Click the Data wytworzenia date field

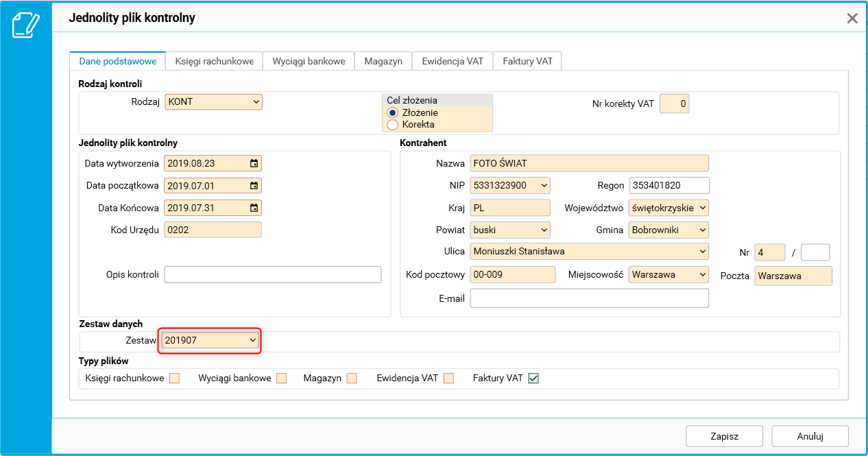213,163
